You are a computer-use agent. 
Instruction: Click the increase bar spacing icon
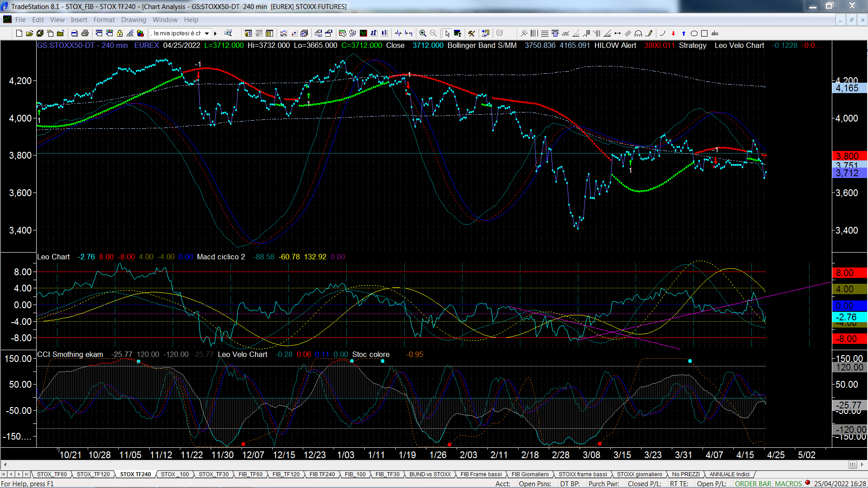409,33
